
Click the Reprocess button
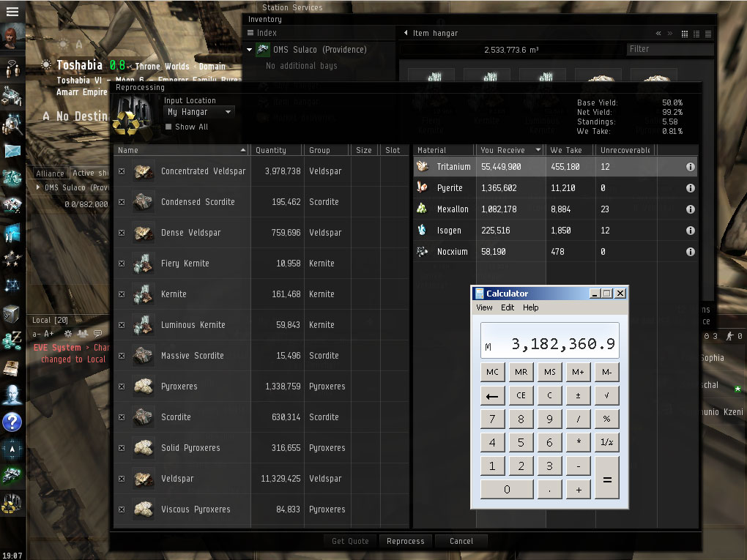(406, 541)
